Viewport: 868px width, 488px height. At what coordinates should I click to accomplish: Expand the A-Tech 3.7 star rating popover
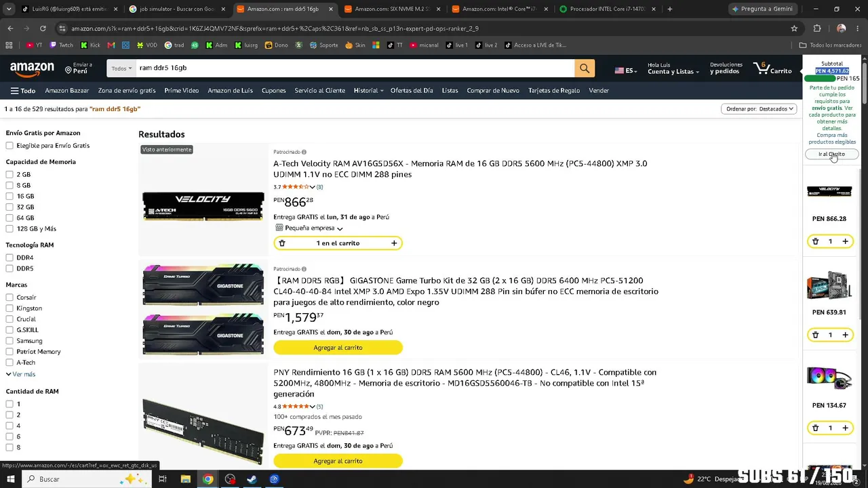coord(294,187)
